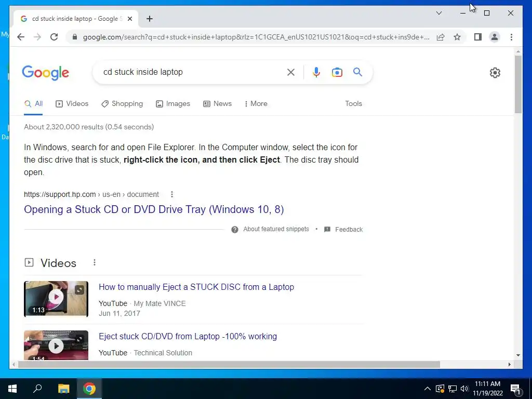Switch to the Shopping results tab

tap(122, 104)
